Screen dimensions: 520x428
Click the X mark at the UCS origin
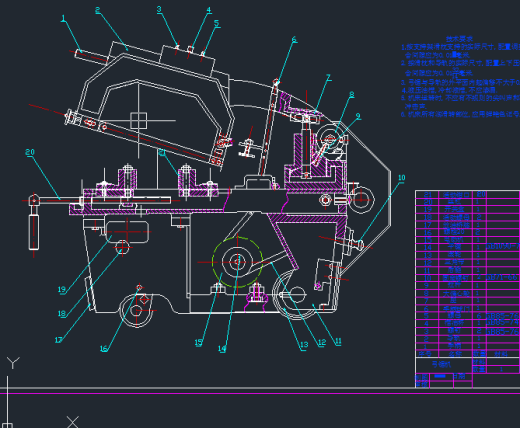pyautogui.click(x=73, y=422)
